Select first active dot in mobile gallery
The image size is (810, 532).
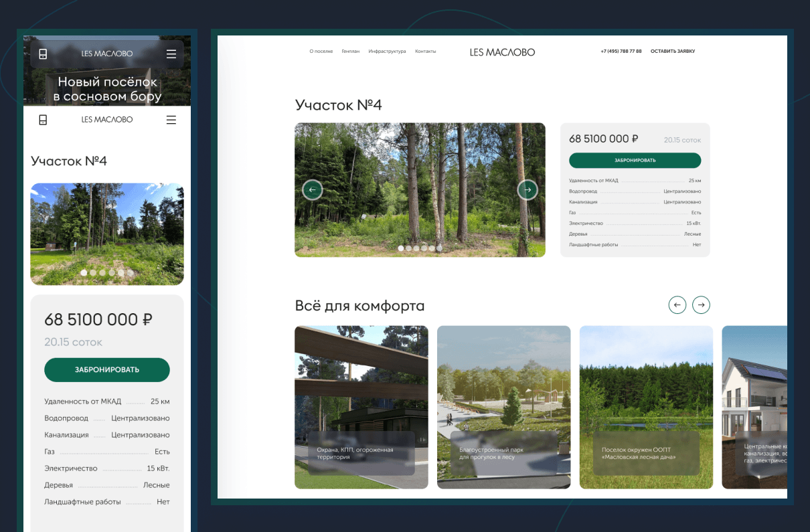click(84, 273)
